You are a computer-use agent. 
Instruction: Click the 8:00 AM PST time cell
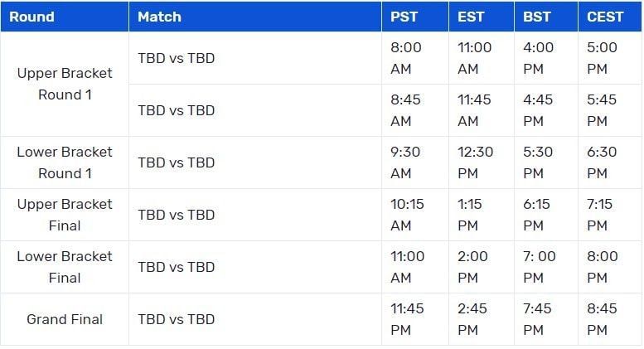(406, 58)
